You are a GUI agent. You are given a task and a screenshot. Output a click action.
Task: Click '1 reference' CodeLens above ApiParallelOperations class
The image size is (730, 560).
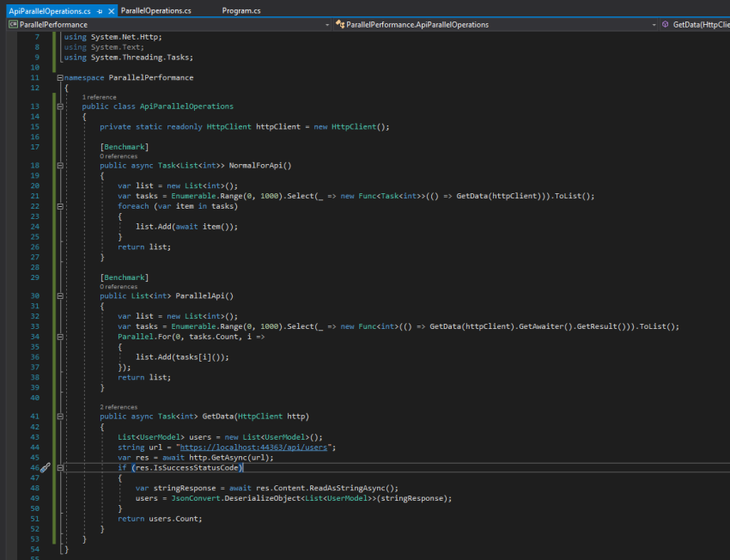click(x=99, y=97)
